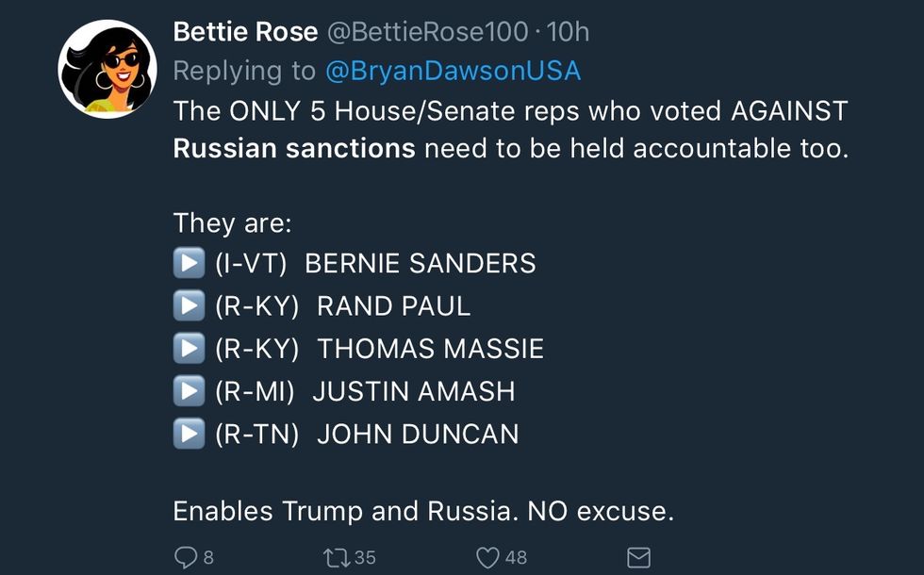Like the tweet with the heart icon
Viewport: 924px width, 575px height.
point(487,557)
